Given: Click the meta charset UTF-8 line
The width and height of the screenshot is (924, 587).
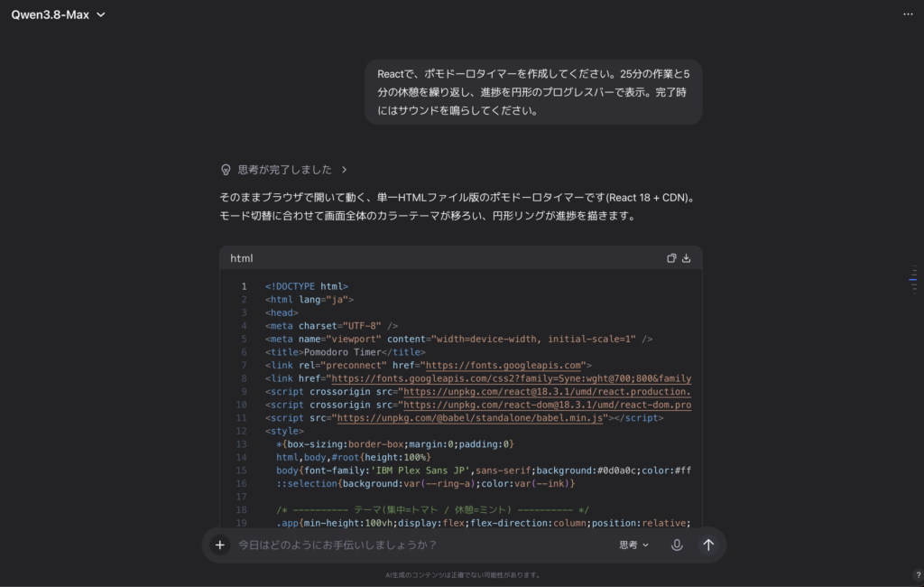Looking at the screenshot, I should 331,326.
